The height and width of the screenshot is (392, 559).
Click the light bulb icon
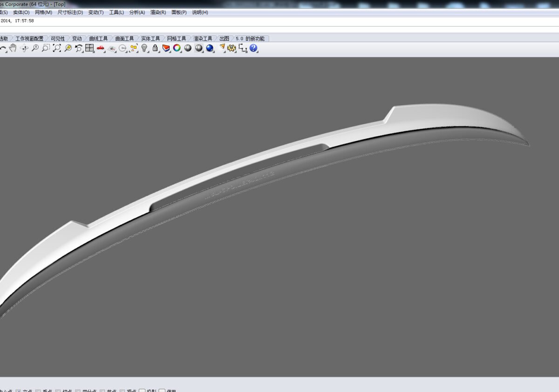144,48
